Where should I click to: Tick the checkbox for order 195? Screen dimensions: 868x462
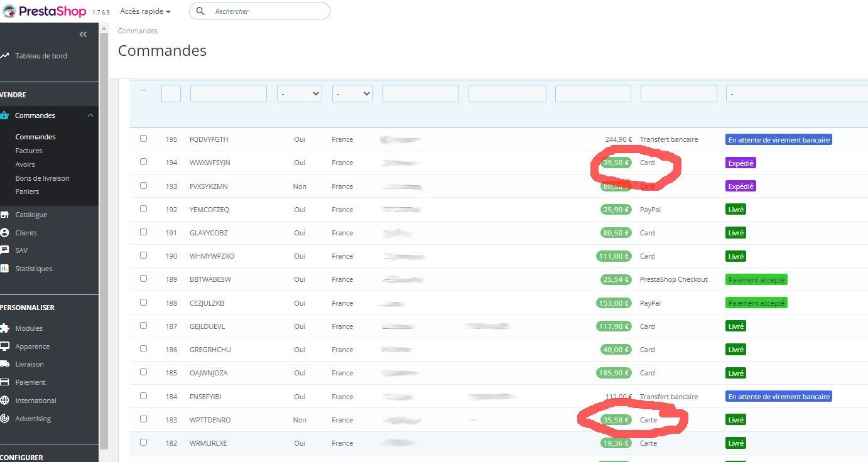143,139
